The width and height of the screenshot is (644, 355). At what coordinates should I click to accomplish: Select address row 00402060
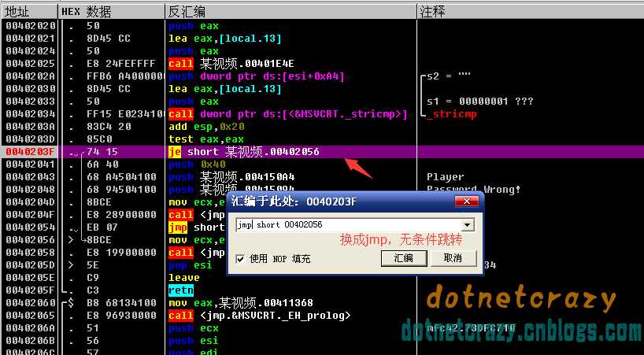tap(31, 303)
